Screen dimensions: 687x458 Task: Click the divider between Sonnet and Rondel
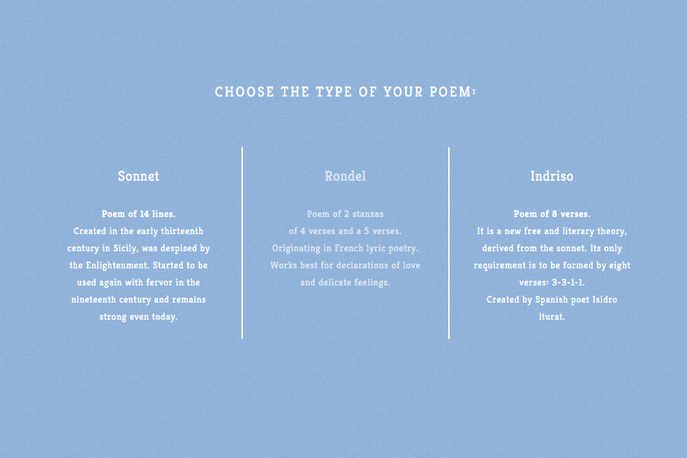point(242,243)
